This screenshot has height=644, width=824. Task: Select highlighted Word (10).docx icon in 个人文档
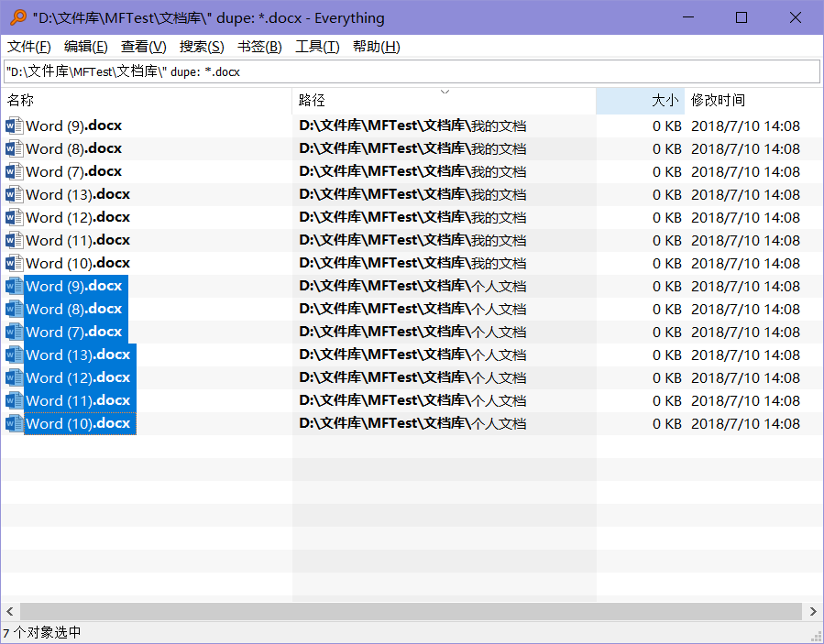tap(14, 423)
